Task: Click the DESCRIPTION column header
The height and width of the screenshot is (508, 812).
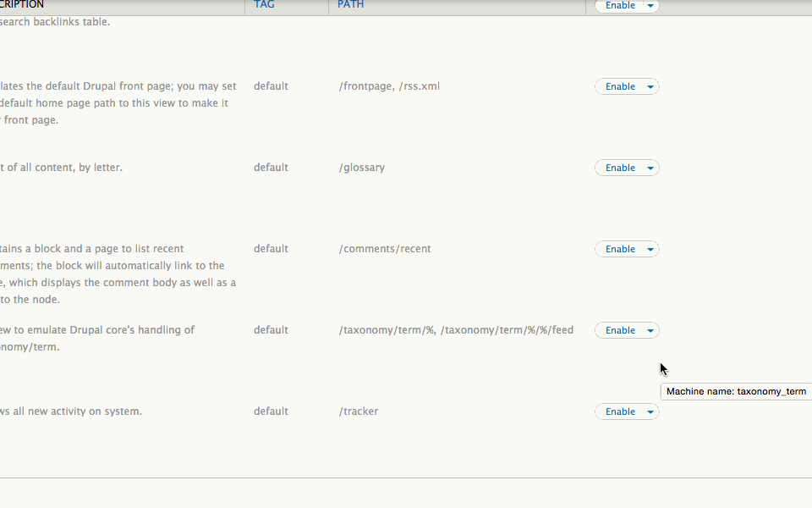Action: pos(22,5)
